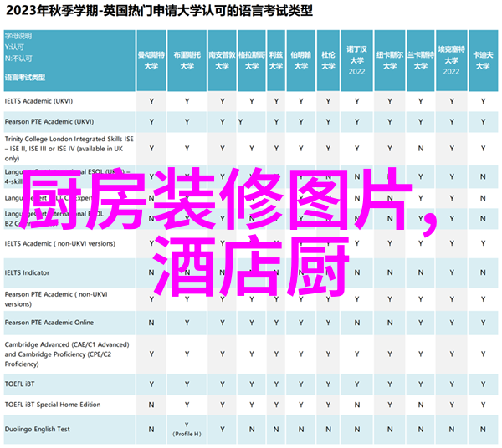Select the 布里斯托大学 column header

(187, 60)
